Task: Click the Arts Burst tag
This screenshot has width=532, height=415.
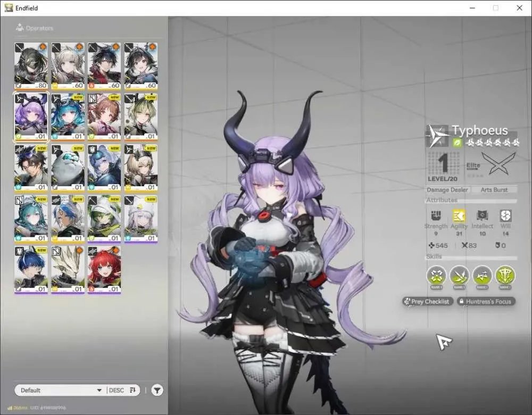Action: [494, 190]
